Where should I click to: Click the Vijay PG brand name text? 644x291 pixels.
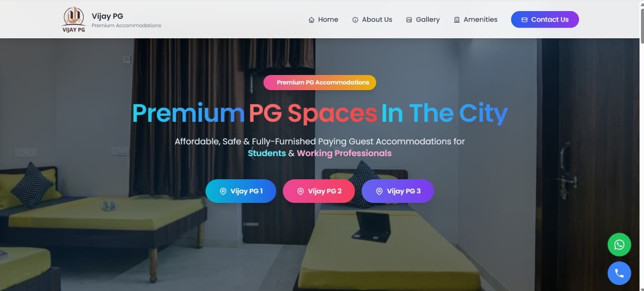tap(107, 16)
